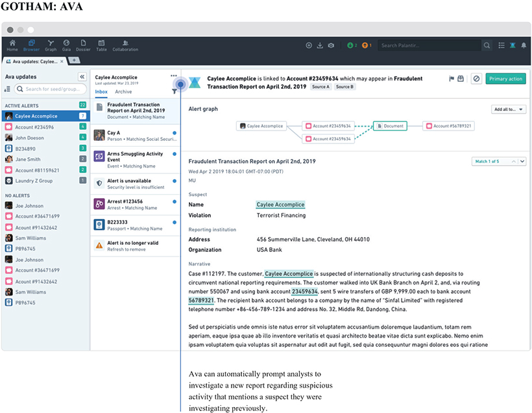This screenshot has height=413, width=532.
Task: Open the Gaia map application
Action: 66,45
